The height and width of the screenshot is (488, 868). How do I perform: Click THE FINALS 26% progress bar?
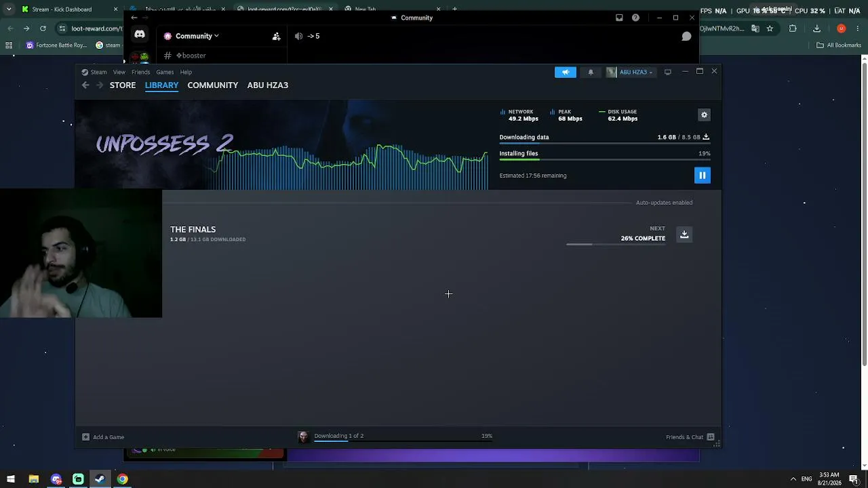click(616, 244)
